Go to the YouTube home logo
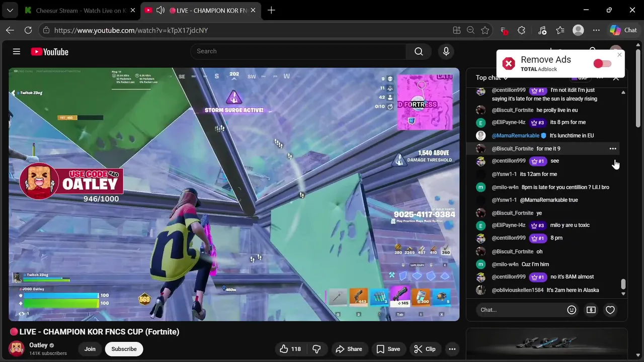644x362 pixels. click(x=49, y=52)
